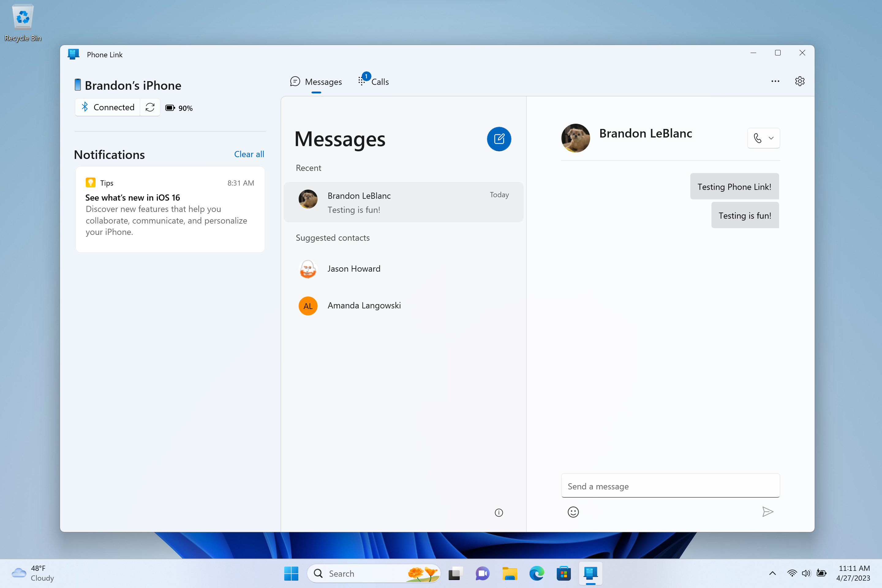Open emoji picker for message
Screen dimensions: 882x588
point(573,512)
